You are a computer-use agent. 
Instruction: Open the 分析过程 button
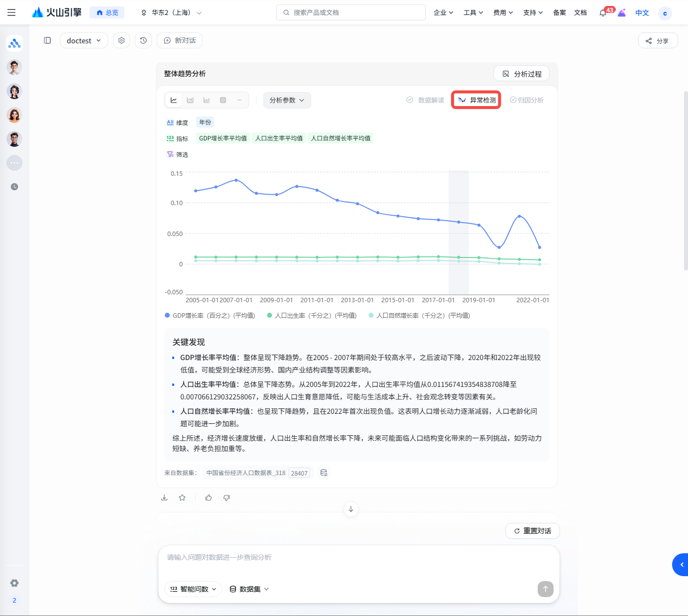[x=522, y=74]
